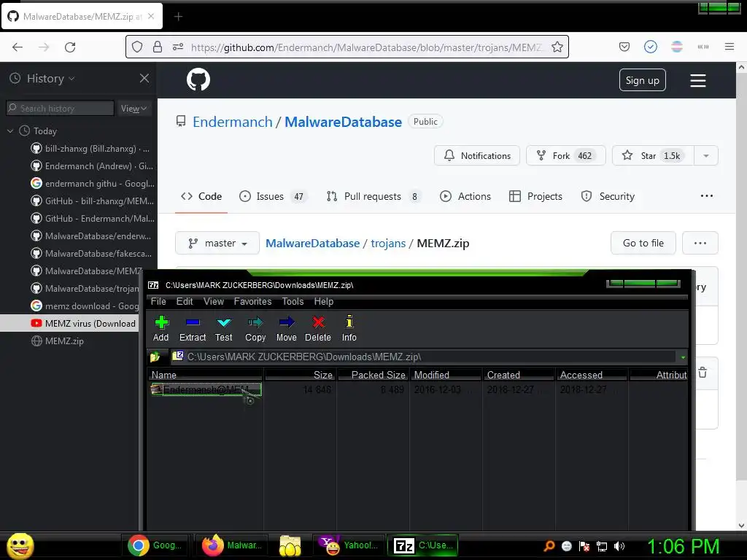Switch to the Issues tab

coord(274,196)
